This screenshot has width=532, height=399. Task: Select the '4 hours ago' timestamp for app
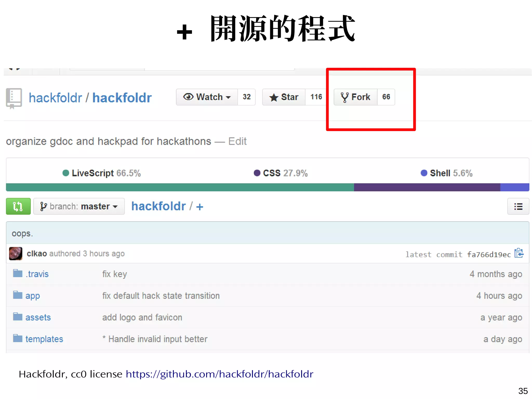(x=499, y=296)
